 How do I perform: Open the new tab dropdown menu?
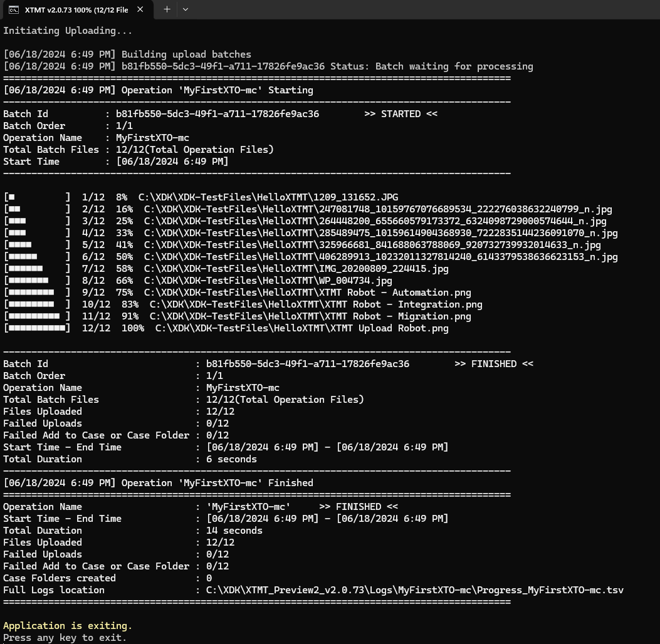186,9
